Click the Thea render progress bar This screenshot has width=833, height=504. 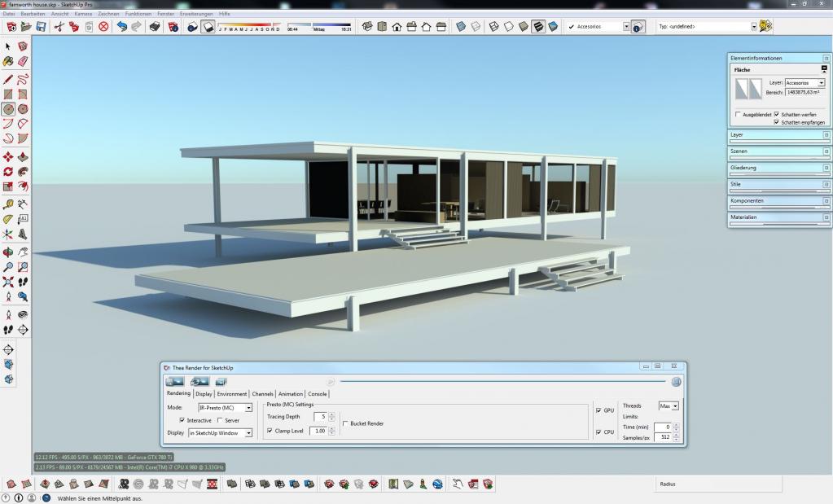[503, 381]
